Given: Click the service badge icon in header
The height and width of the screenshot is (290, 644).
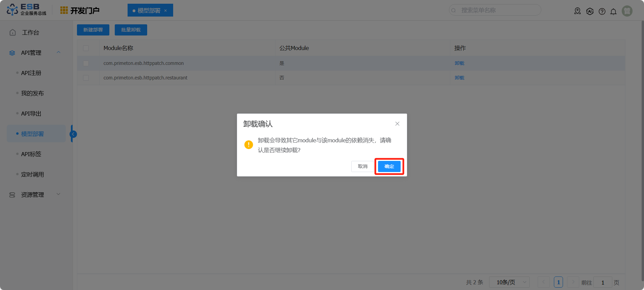Looking at the screenshot, I should [x=578, y=11].
